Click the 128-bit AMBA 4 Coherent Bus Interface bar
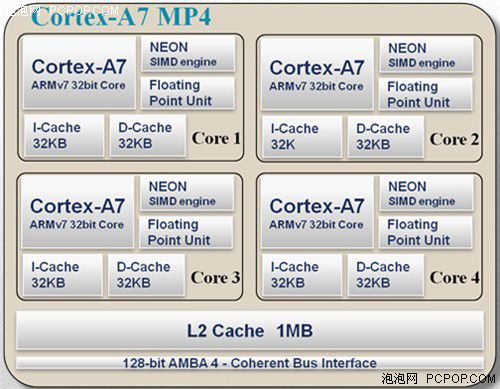This screenshot has height=389, width=500. (250, 363)
